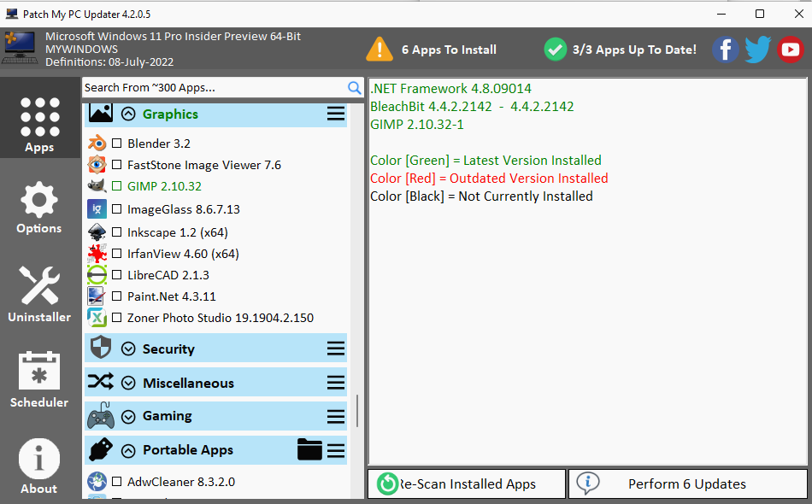Screen dimensions: 812x504
Task: Open Security category hamburger menu
Action: pos(336,349)
